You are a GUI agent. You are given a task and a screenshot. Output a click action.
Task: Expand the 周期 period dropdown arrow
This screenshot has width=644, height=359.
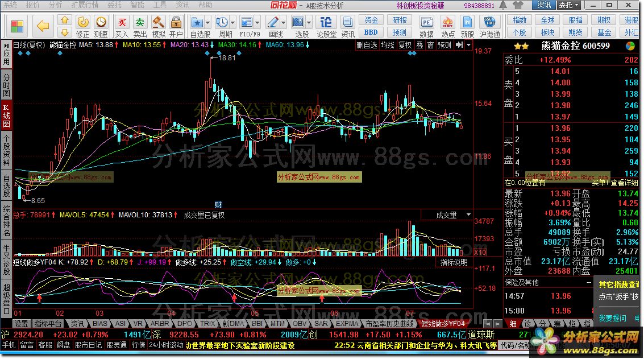tap(233, 23)
